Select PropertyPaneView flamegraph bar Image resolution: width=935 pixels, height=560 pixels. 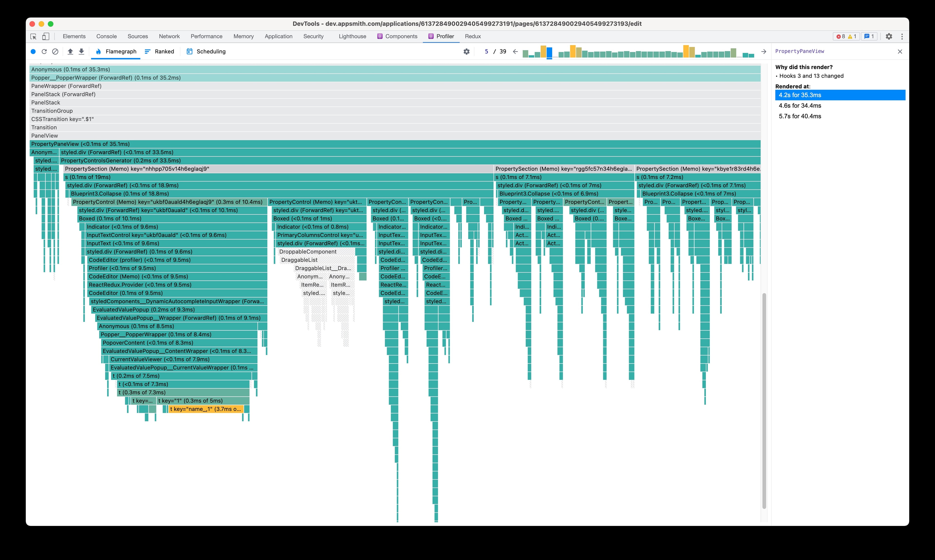click(x=395, y=144)
